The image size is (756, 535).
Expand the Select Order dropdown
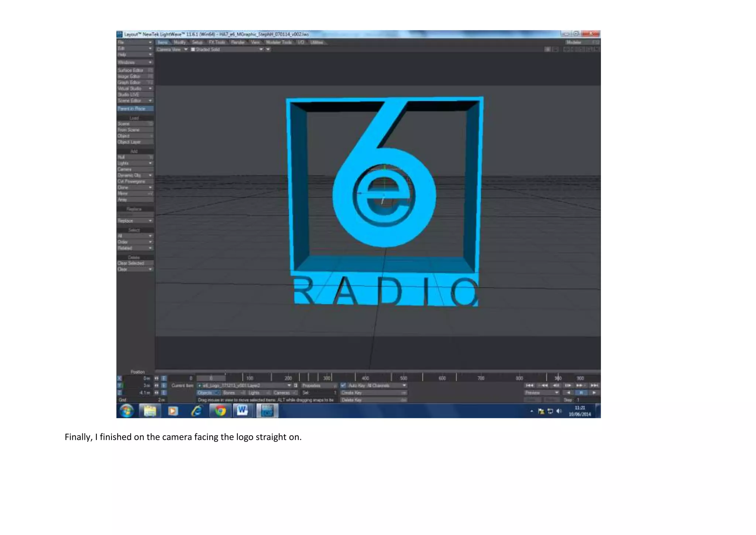point(135,242)
